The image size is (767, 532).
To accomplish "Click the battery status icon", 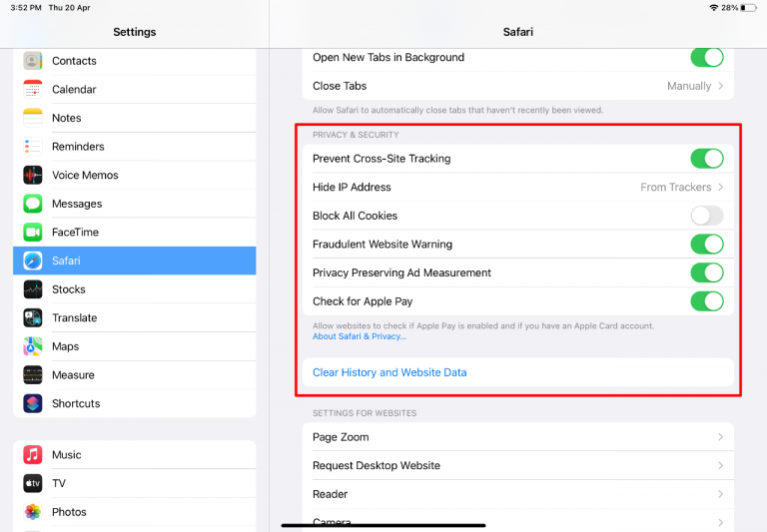I will 749,7.
